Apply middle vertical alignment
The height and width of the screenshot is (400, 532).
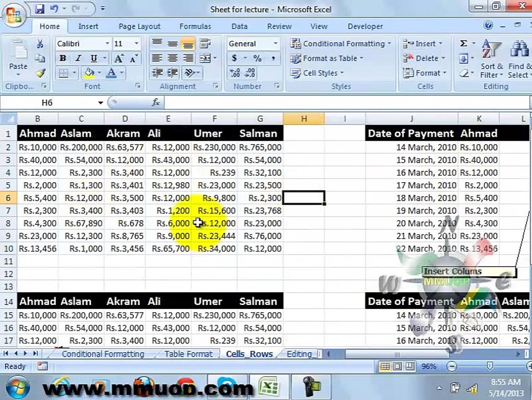[173, 43]
